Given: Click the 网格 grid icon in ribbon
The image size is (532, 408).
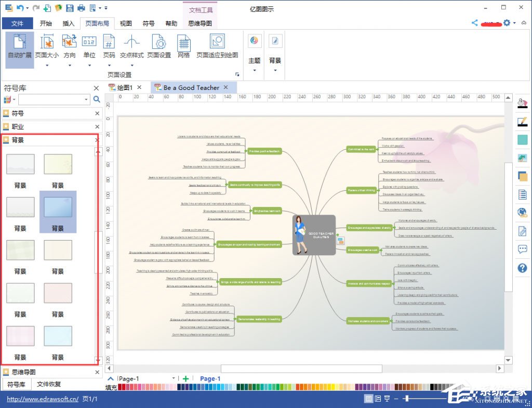Looking at the screenshot, I should 184,46.
